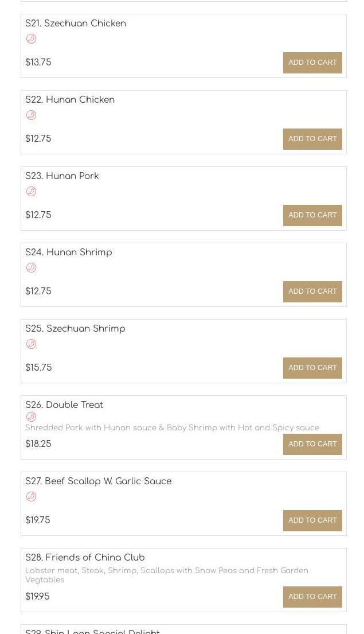Click spicy icon under Beef Scallop

click(x=31, y=497)
